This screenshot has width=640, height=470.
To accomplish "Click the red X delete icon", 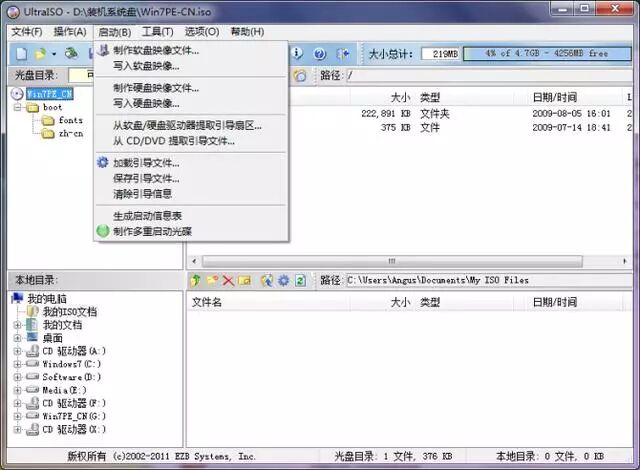I will [x=228, y=280].
